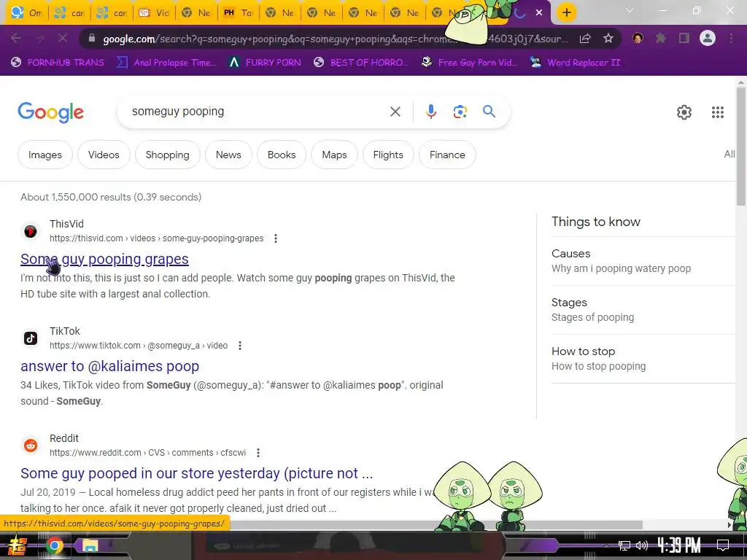
Task: Expand the Causes item in Things to know
Action: click(643, 261)
